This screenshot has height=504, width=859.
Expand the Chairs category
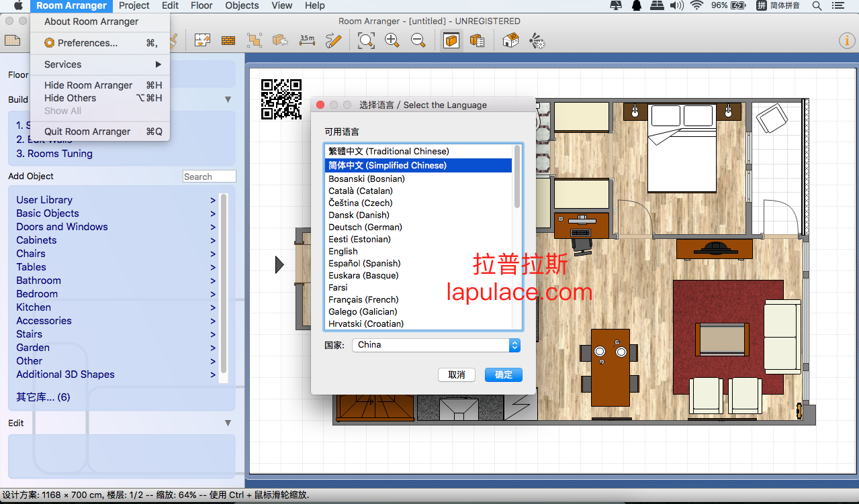click(116, 254)
